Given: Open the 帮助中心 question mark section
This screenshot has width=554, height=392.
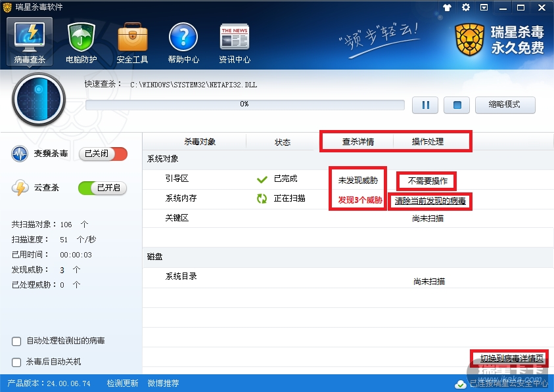Looking at the screenshot, I should [183, 43].
